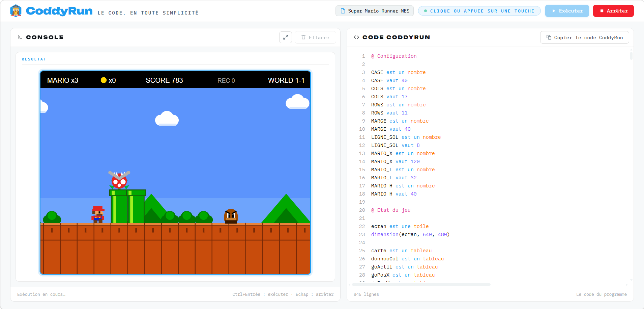Clear the console with Effacer
This screenshot has width=644, height=309.
tap(315, 37)
